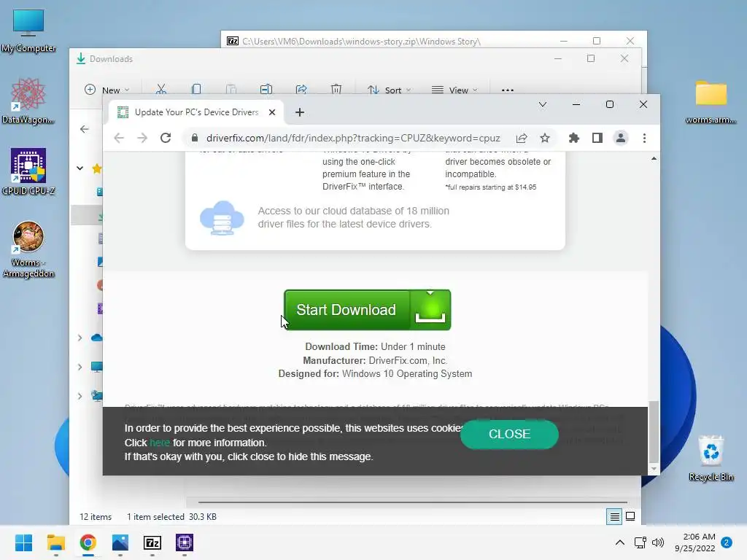Open the New menu in Downloads window
The height and width of the screenshot is (560, 747).
[107, 90]
